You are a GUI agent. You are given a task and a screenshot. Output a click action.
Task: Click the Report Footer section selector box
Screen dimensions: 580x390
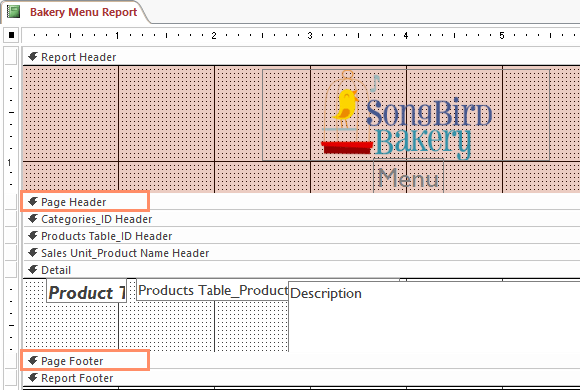pyautogui.click(x=11, y=378)
